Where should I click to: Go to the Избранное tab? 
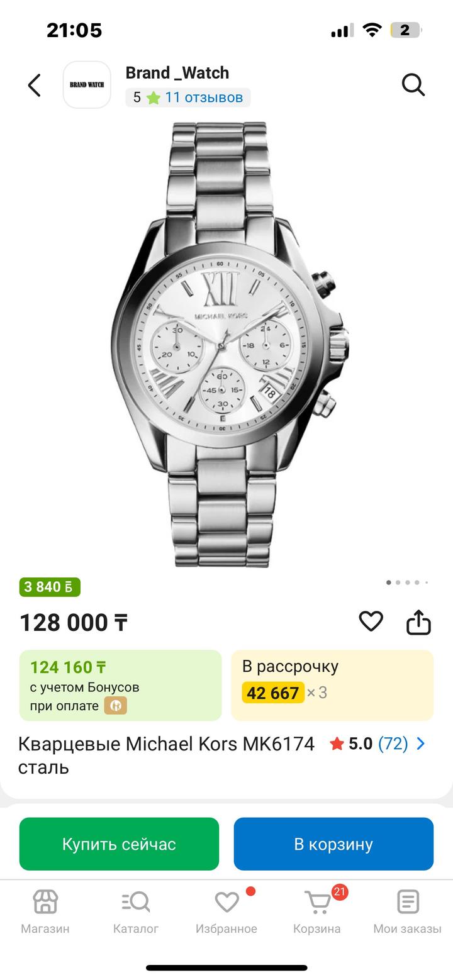[x=226, y=911]
